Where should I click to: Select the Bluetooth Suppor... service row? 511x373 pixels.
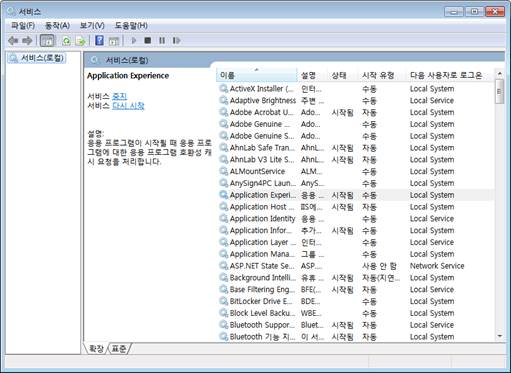tap(355, 325)
